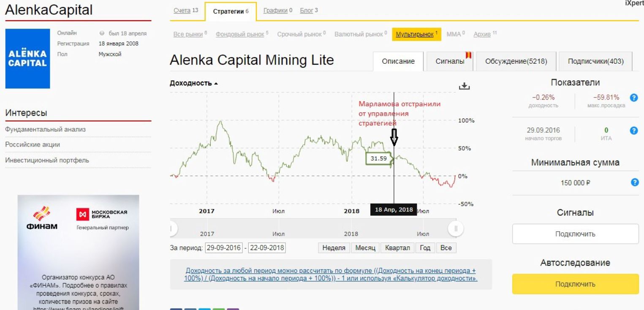
Task: Click Подключить under Автоследование
Action: [x=575, y=284]
